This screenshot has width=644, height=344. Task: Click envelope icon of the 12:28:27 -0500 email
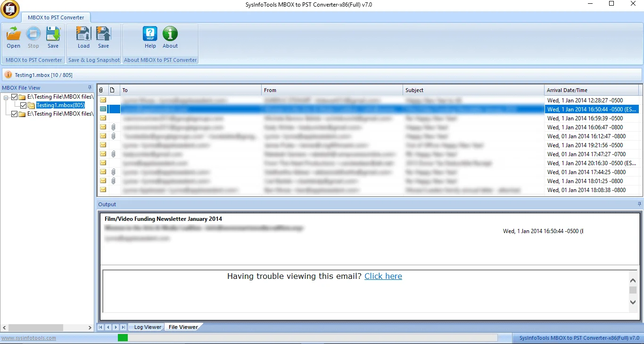coord(103,100)
